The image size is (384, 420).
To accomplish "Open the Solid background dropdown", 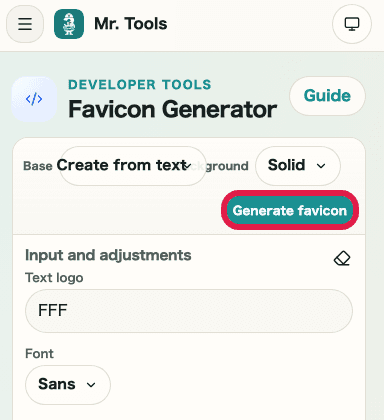I will (298, 166).
